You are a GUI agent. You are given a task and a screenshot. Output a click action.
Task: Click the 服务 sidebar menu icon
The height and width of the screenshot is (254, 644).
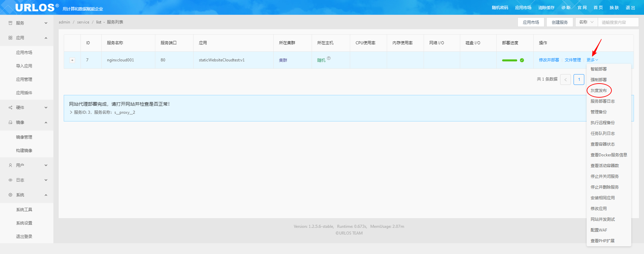point(10,23)
